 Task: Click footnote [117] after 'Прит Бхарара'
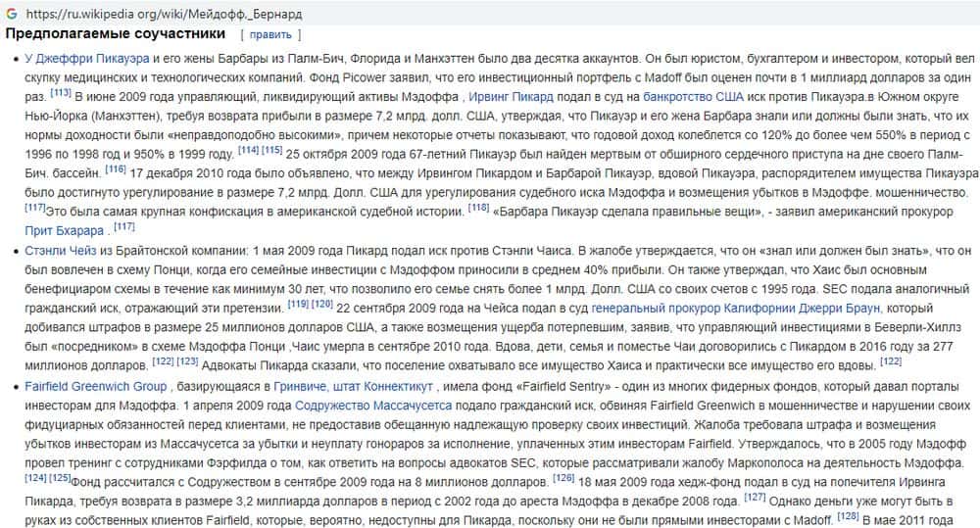(x=124, y=227)
